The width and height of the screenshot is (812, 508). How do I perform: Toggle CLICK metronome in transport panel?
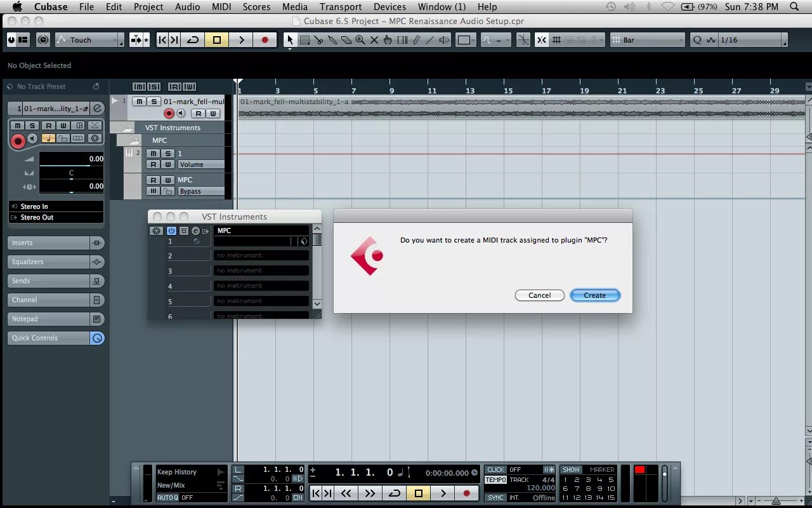point(495,470)
